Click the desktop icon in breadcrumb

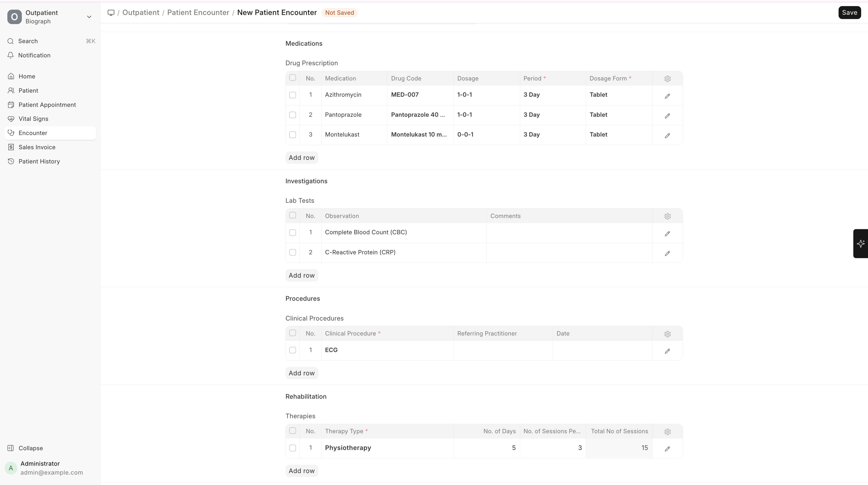click(x=111, y=13)
